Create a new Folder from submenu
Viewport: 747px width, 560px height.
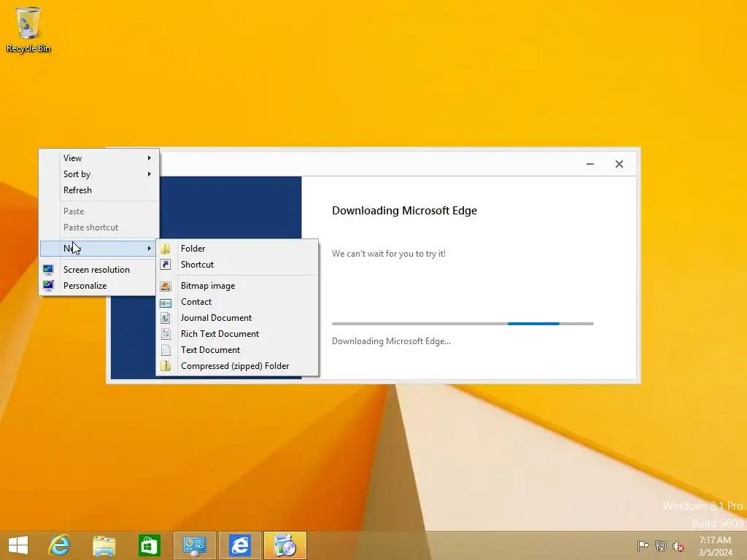click(237, 248)
